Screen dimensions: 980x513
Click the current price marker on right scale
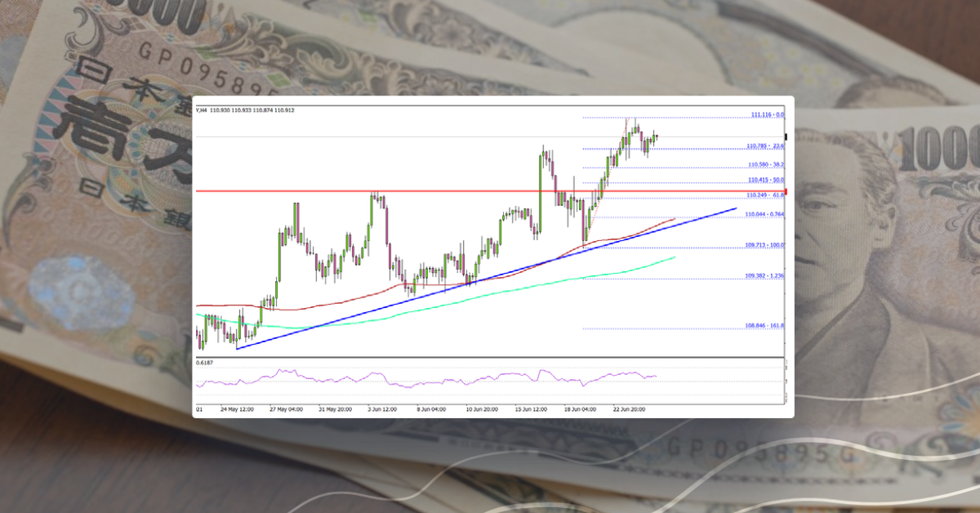[x=785, y=137]
